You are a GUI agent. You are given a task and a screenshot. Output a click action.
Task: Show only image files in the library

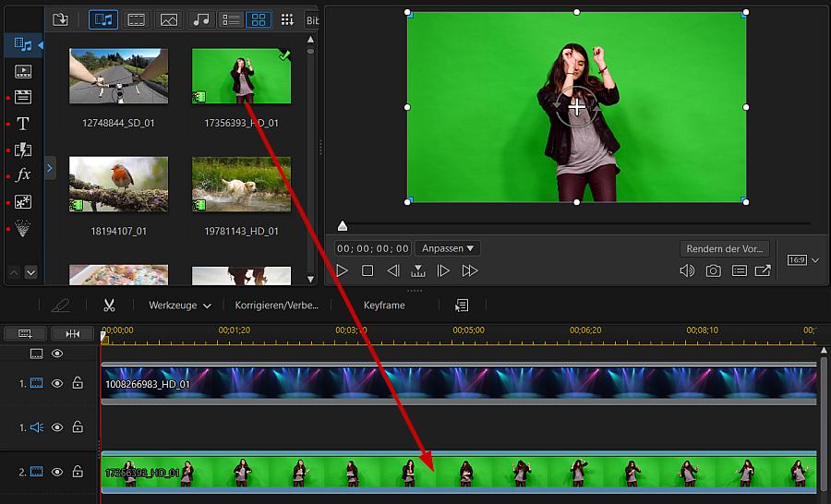(x=168, y=19)
